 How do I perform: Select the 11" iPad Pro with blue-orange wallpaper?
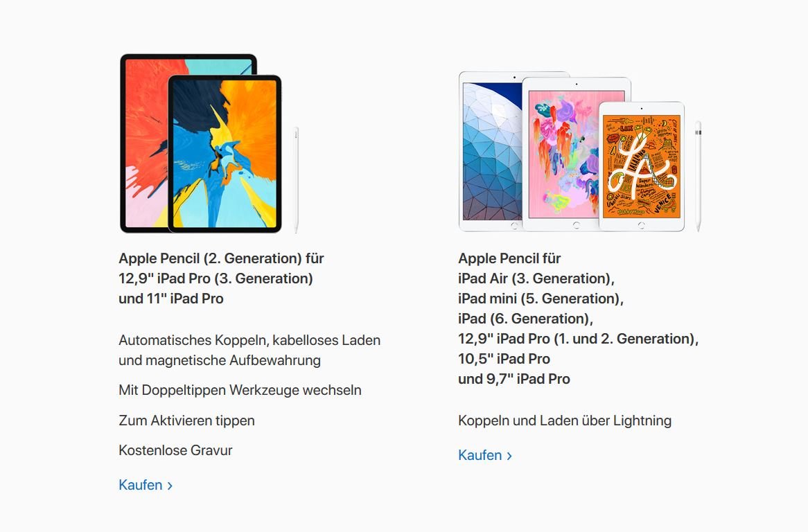click(x=225, y=154)
